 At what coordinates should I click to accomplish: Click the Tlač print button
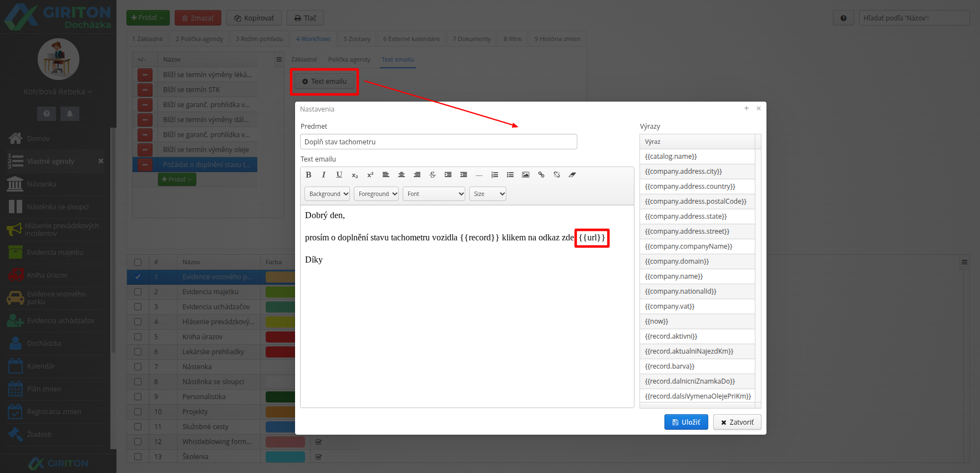click(x=305, y=18)
